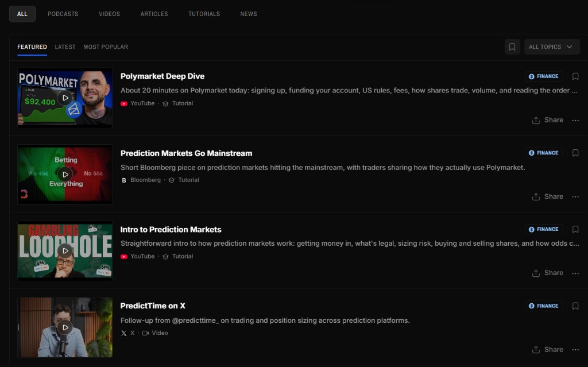
Task: Click Tutorial cap icon under Intro to Prediction Markets
Action: click(165, 257)
